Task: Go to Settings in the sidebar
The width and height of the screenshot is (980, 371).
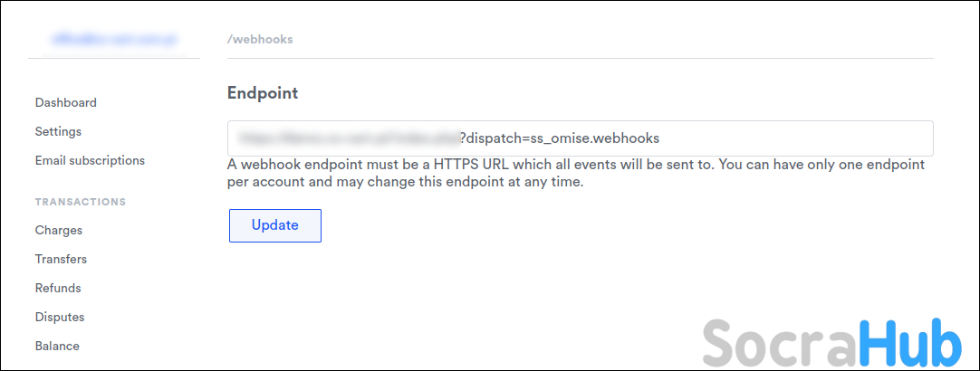Action: 58,132
